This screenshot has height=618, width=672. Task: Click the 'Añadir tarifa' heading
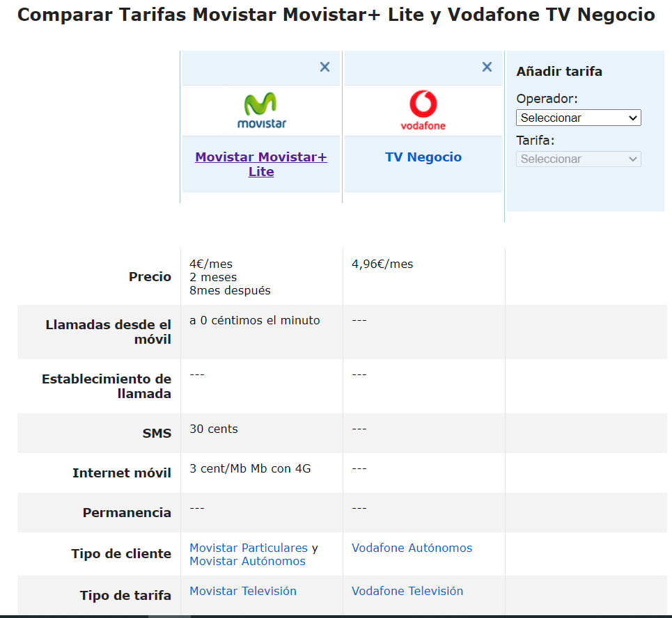pos(559,71)
